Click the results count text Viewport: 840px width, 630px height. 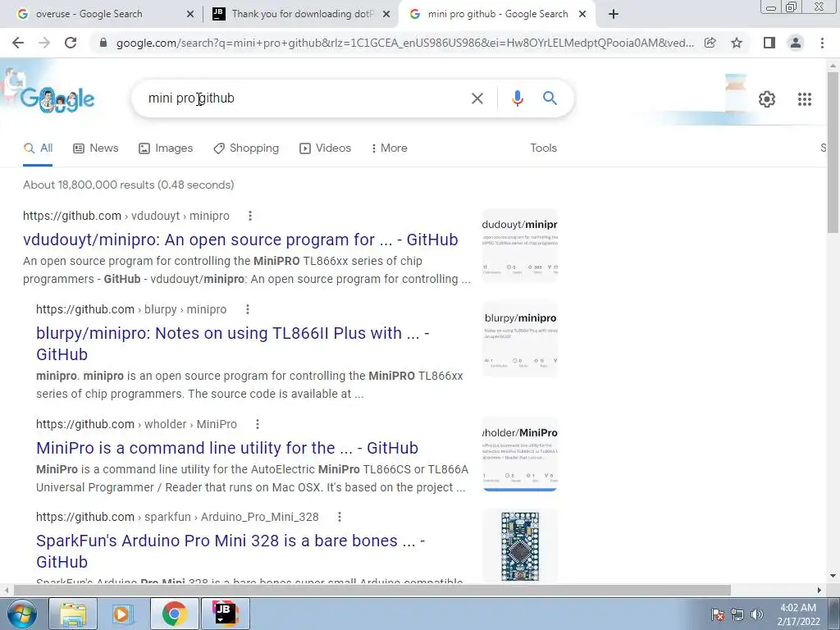tap(129, 185)
